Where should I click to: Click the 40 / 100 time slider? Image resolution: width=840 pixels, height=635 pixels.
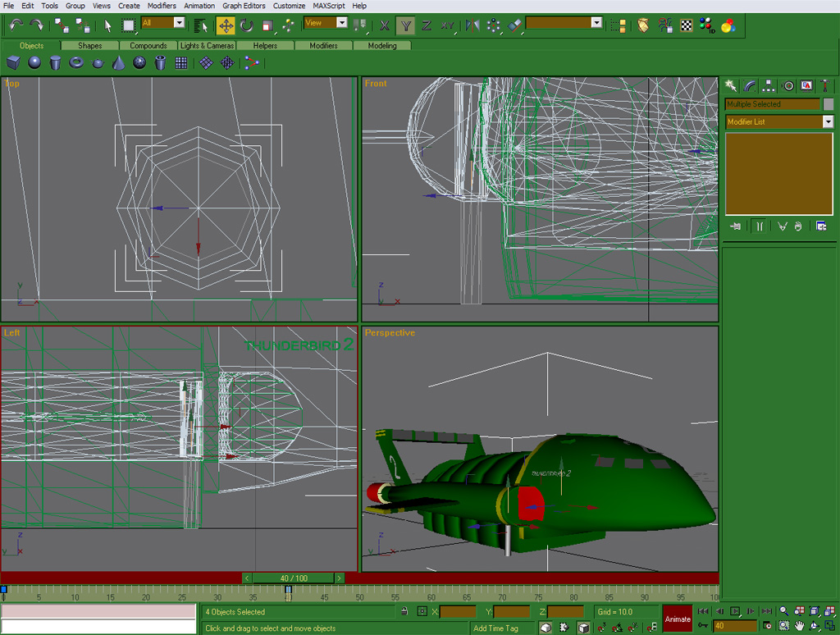(x=294, y=578)
